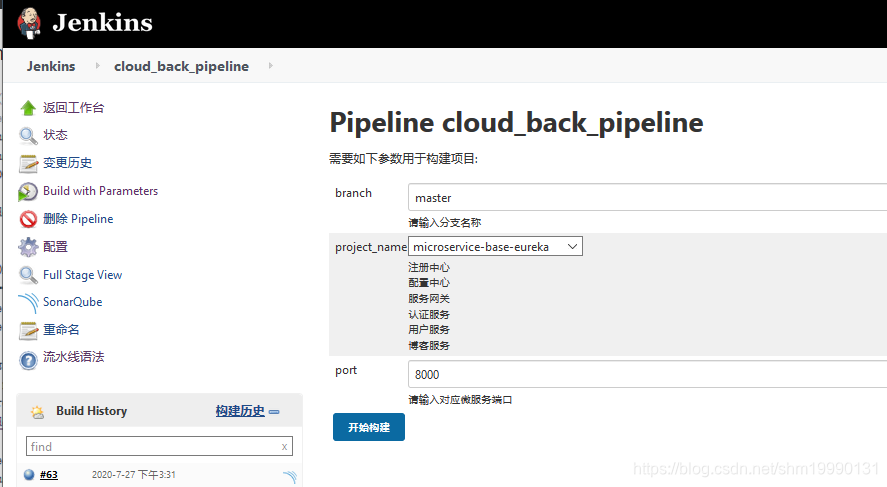Click the weather sun icon in Build History

(x=37, y=412)
